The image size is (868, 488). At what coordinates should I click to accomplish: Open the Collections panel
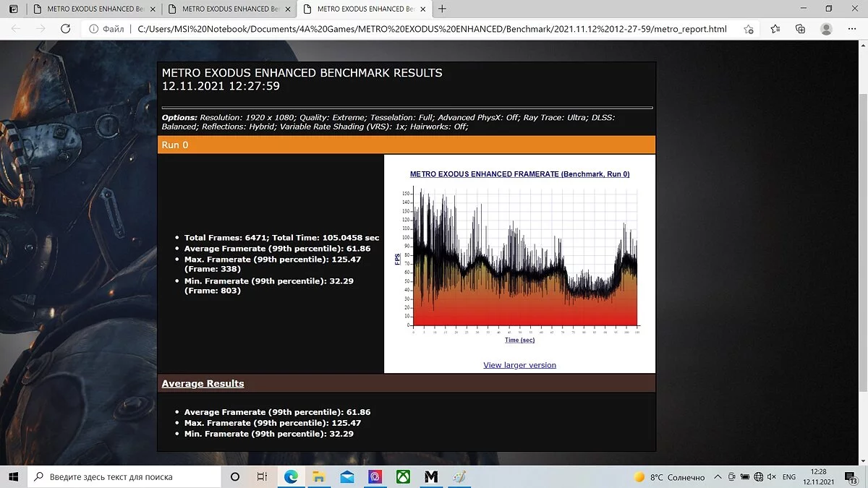coord(800,29)
